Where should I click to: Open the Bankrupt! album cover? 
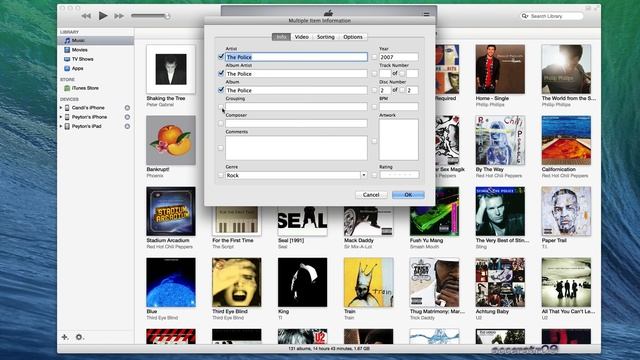[x=171, y=140]
